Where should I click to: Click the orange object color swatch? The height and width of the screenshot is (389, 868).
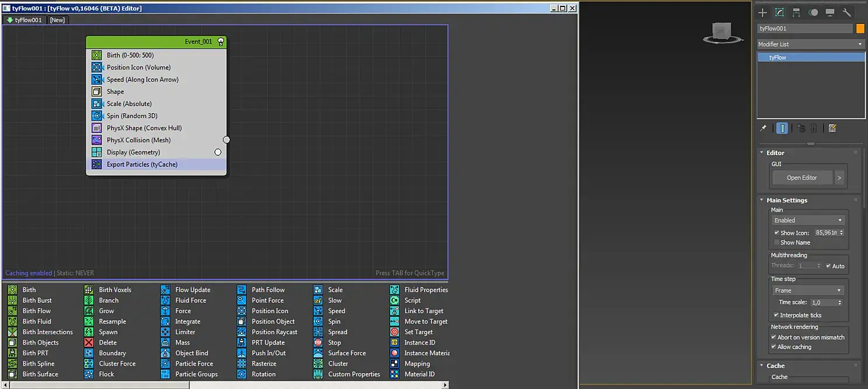pyautogui.click(x=860, y=29)
